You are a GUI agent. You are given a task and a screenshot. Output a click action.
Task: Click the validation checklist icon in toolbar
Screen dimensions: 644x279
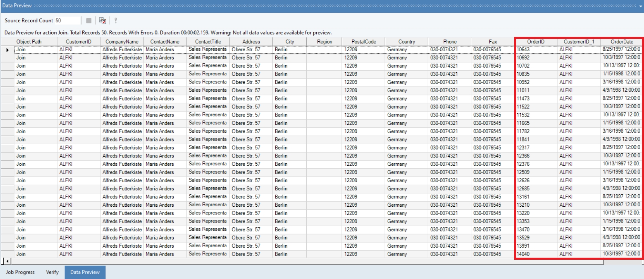click(x=102, y=21)
